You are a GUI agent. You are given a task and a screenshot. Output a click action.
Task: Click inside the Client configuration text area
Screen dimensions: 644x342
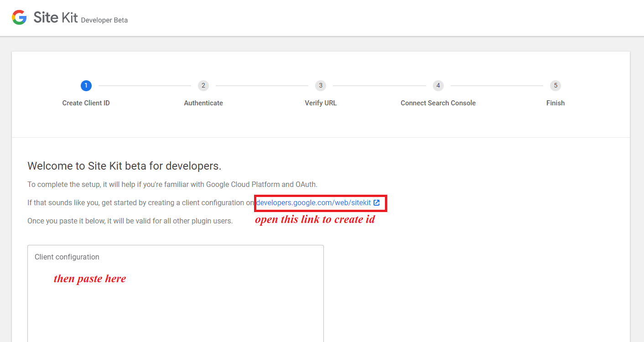pyautogui.click(x=176, y=294)
